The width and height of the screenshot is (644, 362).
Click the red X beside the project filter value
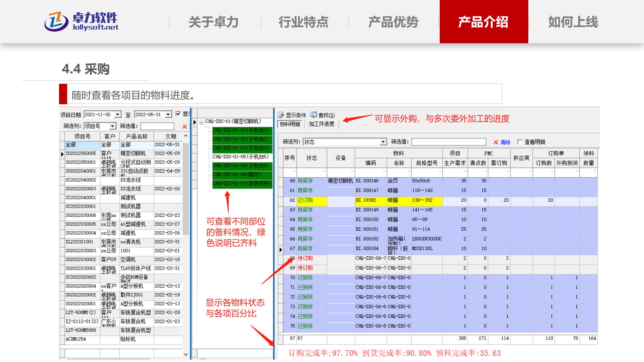184,126
